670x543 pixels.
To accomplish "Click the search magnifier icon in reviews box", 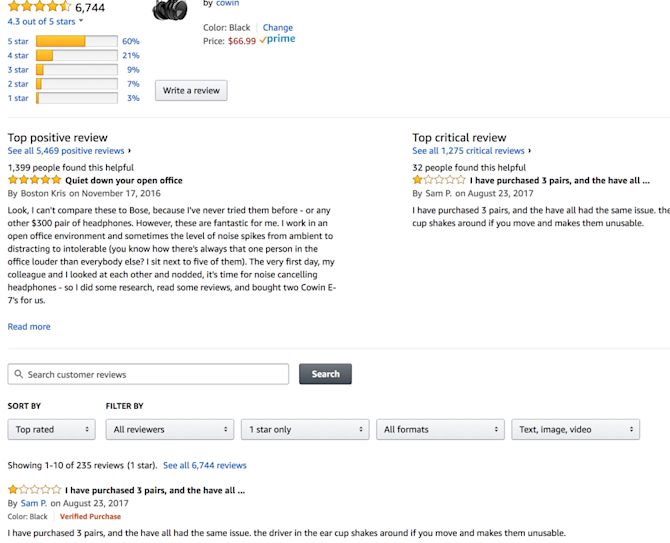I will (18, 374).
